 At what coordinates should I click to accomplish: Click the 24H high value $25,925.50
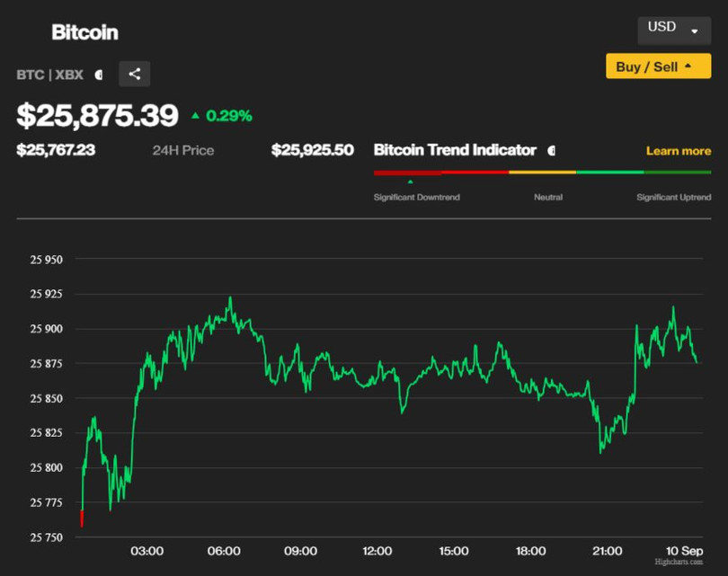point(313,150)
